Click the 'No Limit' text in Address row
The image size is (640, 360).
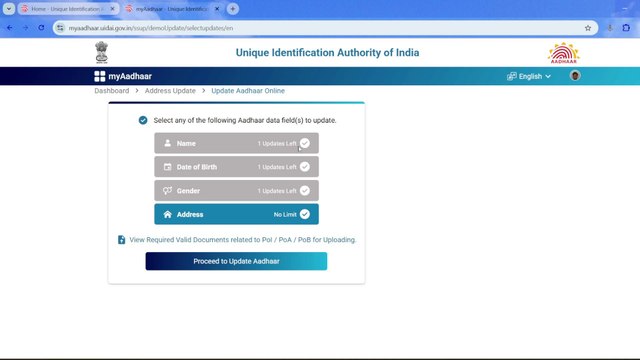click(285, 214)
